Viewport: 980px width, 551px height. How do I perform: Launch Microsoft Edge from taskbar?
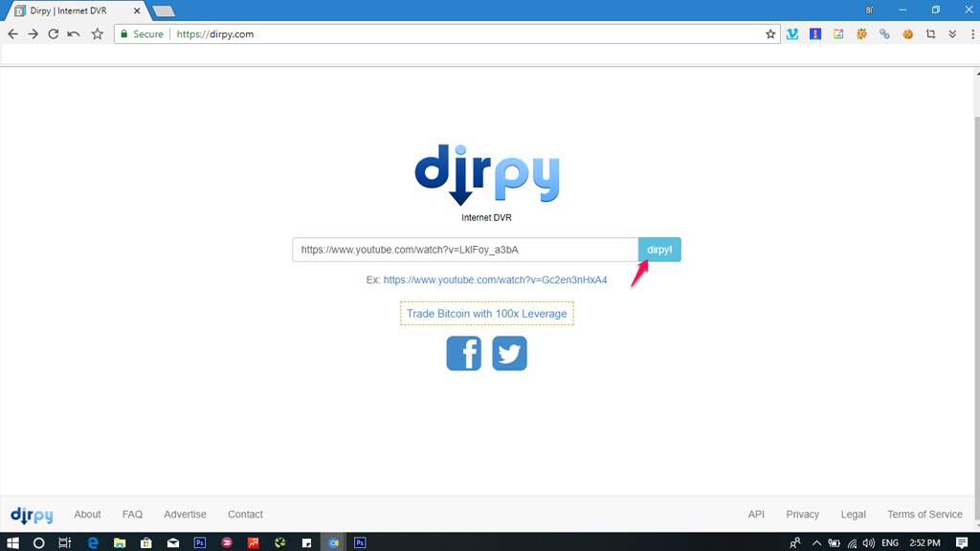pyautogui.click(x=93, y=542)
